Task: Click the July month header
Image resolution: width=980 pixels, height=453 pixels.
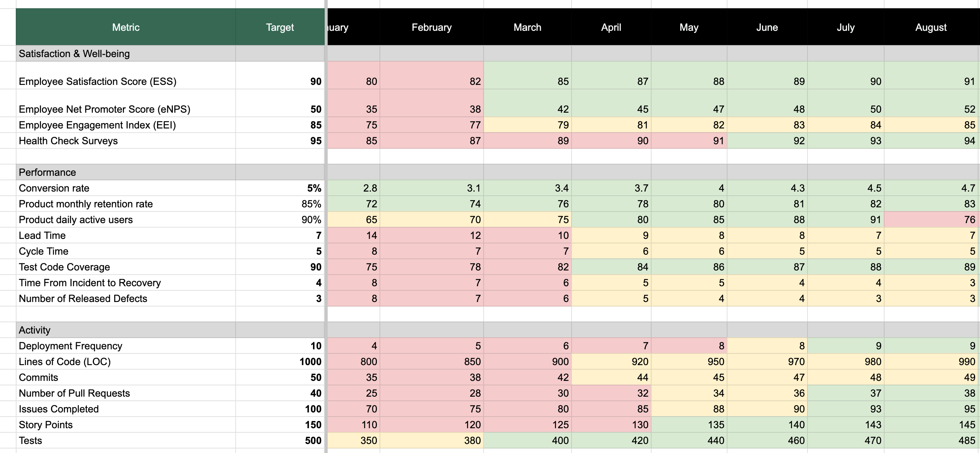Action: pos(846,27)
